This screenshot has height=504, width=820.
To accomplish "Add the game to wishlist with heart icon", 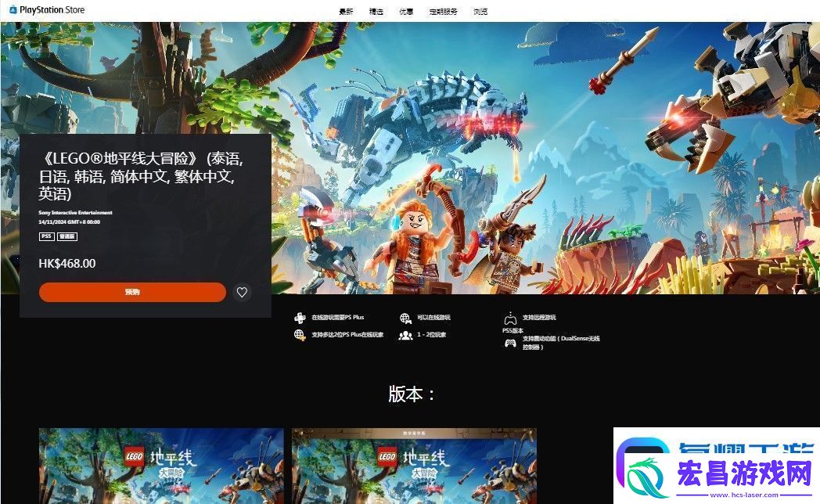I will (x=242, y=292).
